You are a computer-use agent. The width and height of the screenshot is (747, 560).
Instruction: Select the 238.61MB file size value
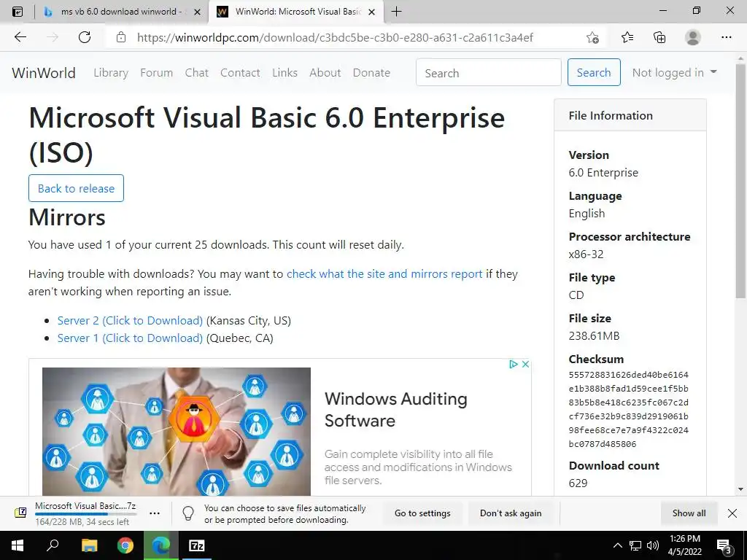click(x=594, y=335)
